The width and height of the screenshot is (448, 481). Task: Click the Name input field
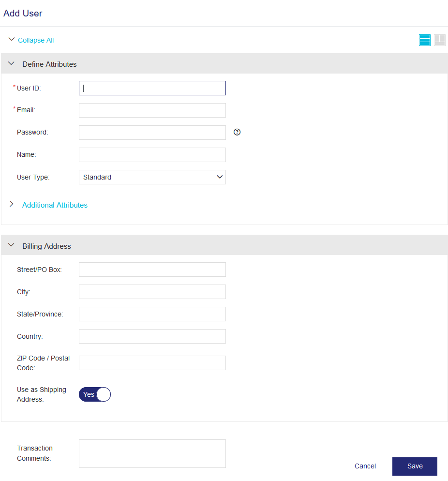[x=152, y=155]
